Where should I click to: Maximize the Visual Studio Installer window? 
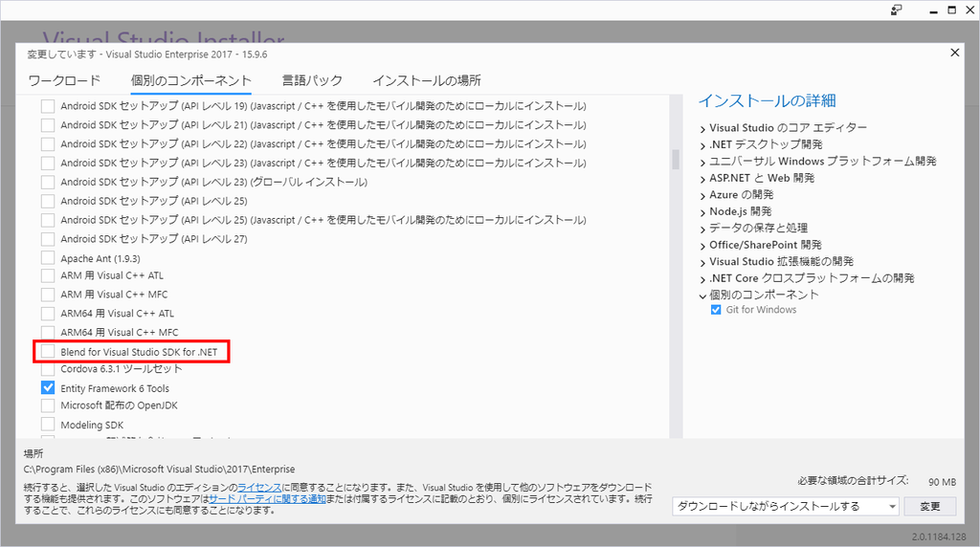coord(952,10)
